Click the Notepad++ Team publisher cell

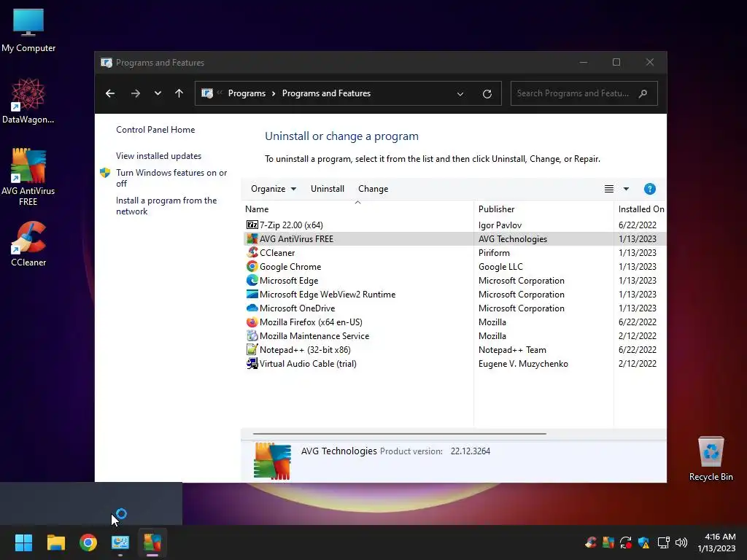pos(512,350)
